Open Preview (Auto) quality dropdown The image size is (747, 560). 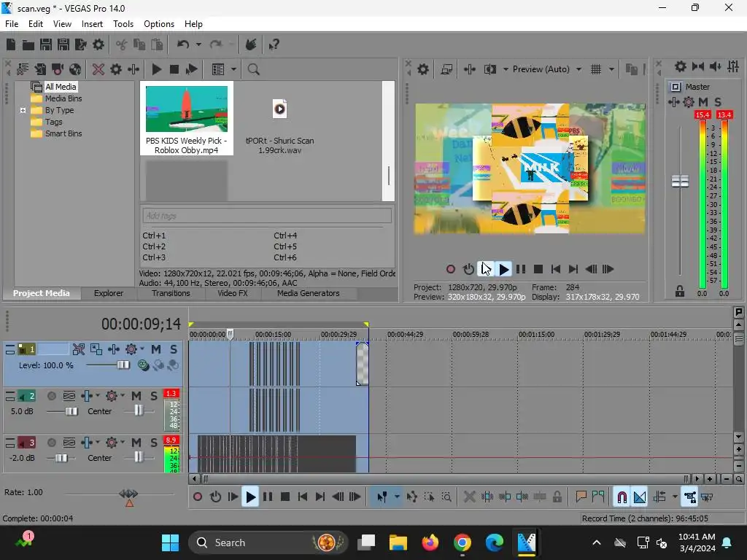(578, 69)
